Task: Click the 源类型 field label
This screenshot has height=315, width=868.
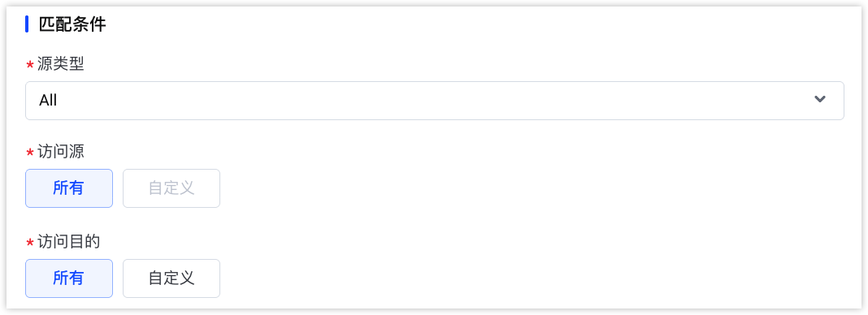Action: (61, 64)
